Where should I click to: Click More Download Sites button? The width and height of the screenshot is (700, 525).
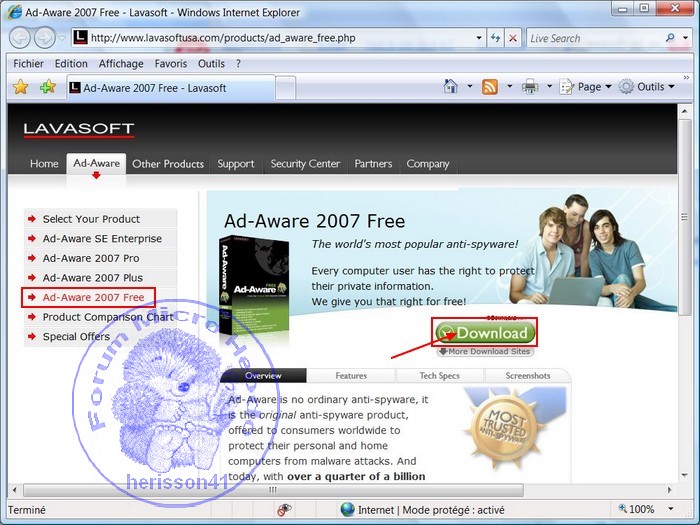coord(485,352)
